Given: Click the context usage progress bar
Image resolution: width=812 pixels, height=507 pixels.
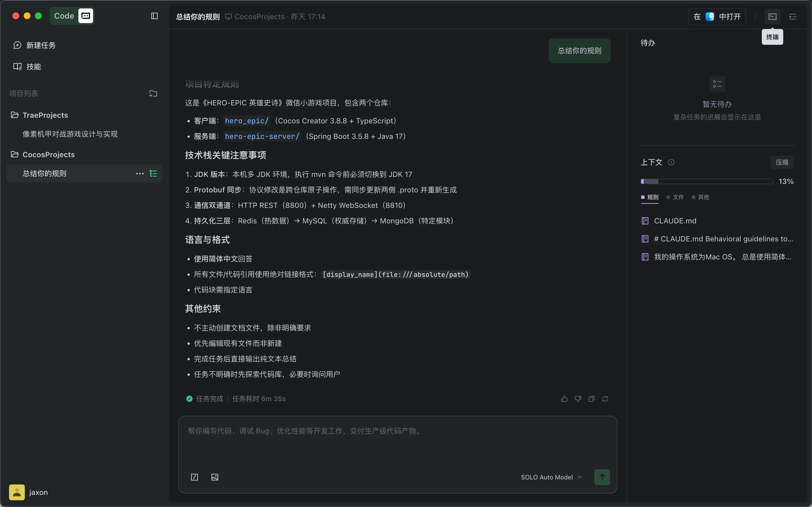Looking at the screenshot, I should click(707, 181).
